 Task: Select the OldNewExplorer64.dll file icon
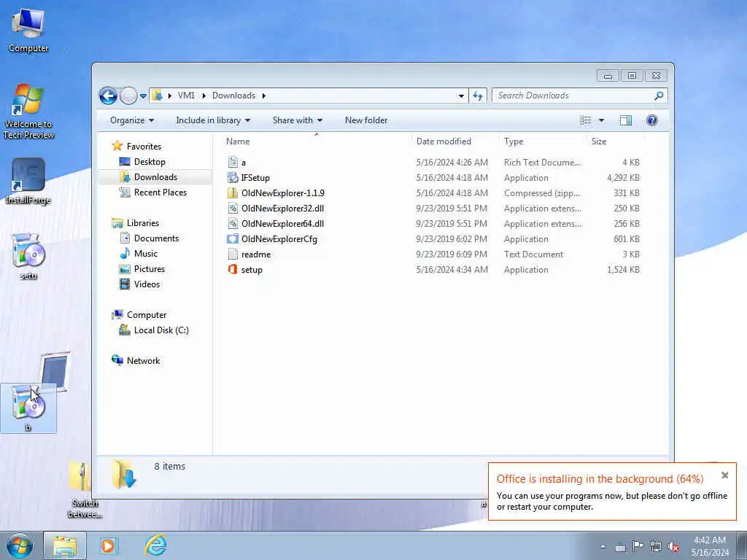[x=233, y=223]
